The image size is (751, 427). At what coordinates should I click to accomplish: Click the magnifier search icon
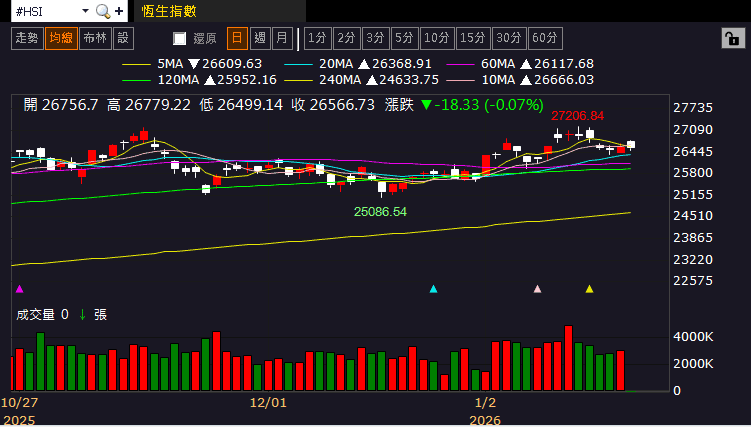[102, 11]
